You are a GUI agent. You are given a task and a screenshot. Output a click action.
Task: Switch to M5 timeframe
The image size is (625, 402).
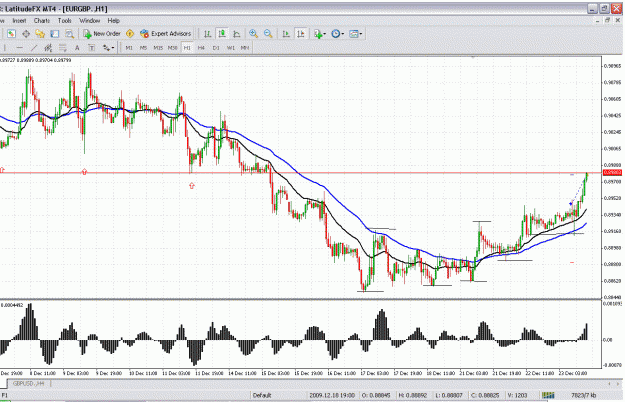[143, 48]
